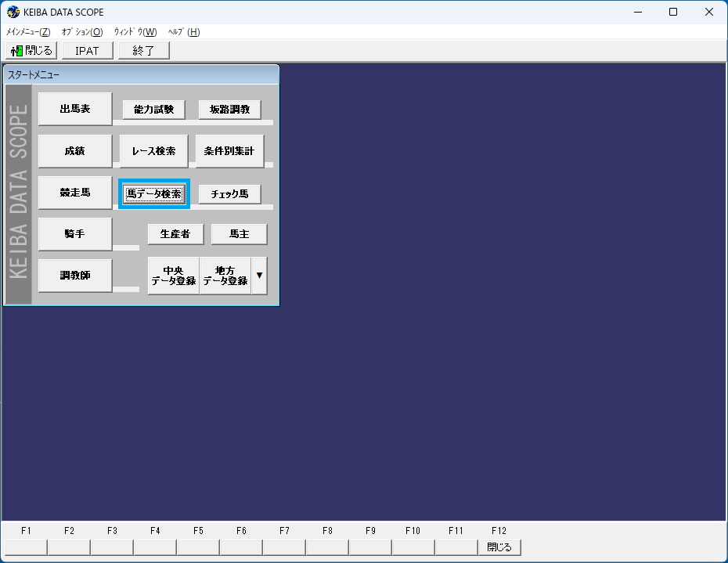This screenshot has height=563, width=728.
Task: Open the 調教師 section
Action: pos(75,276)
